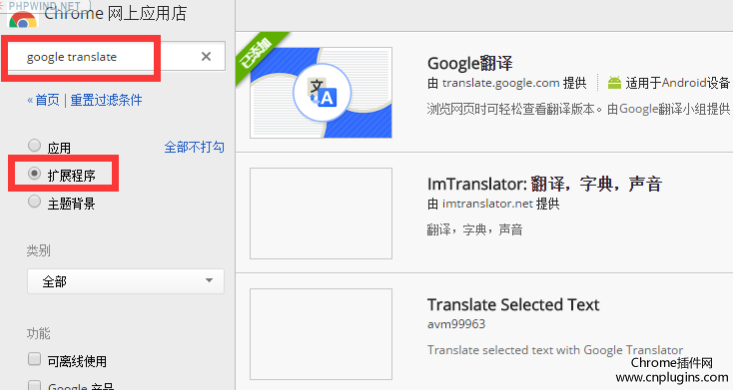Enable the Google 产品 checkbox
Viewport: 733px width, 390px height.
tap(35, 385)
